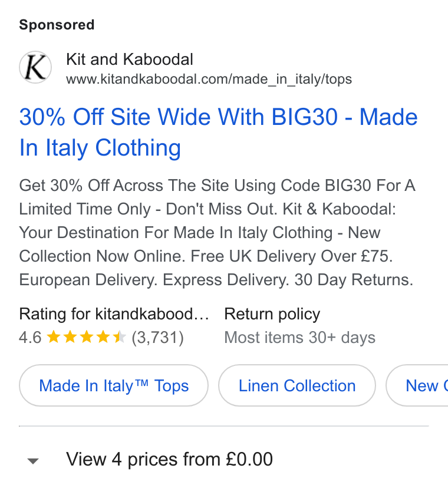The height and width of the screenshot is (495, 448).
Task: Click the Return policy heading
Action: [x=272, y=314]
